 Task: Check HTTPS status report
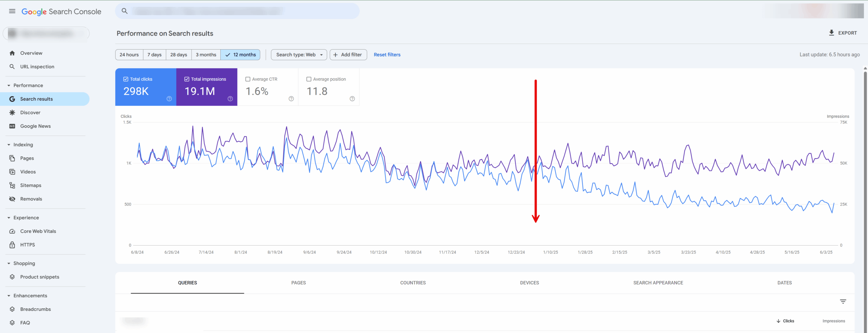pyautogui.click(x=27, y=244)
